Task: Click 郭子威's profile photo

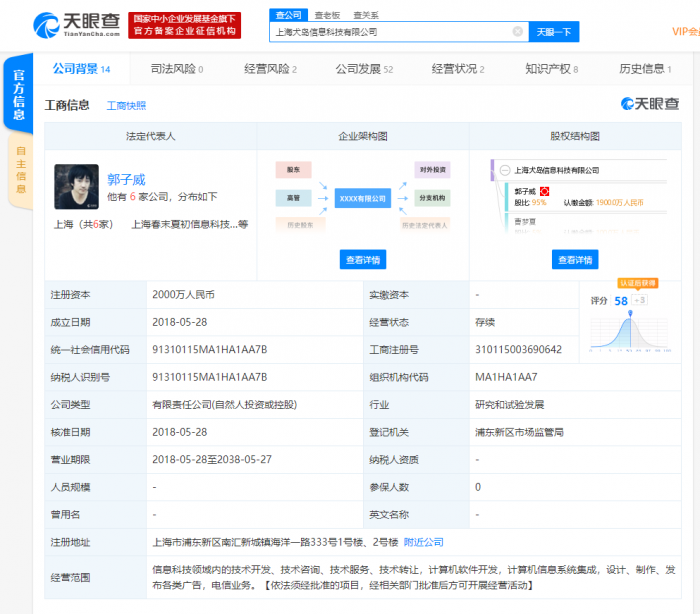Action: tap(76, 186)
